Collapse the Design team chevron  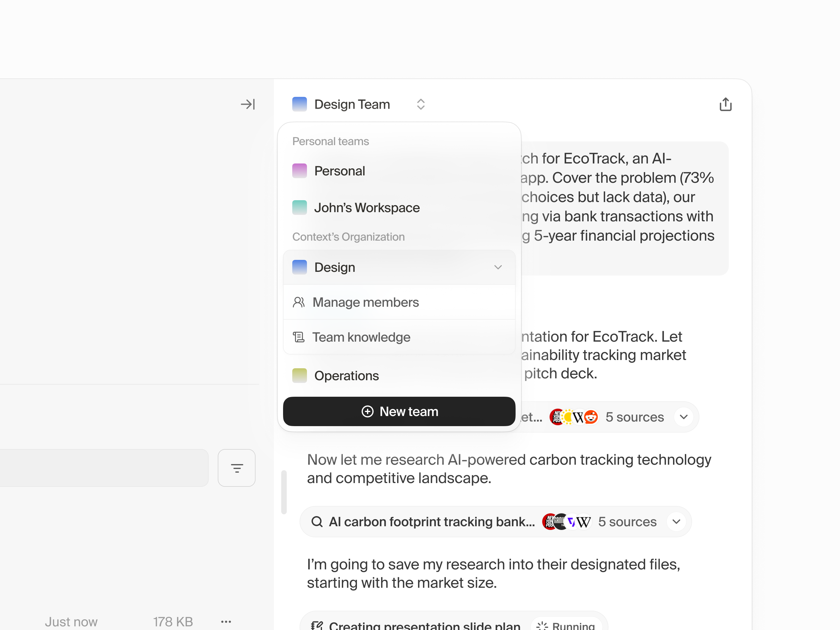pos(498,267)
